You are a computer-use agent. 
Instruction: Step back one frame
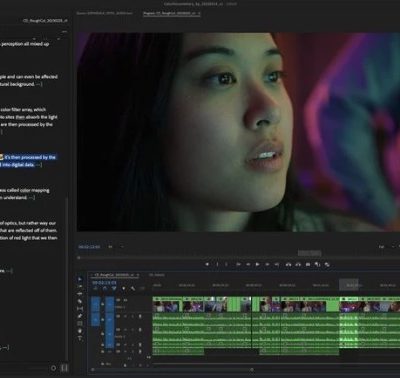248,264
